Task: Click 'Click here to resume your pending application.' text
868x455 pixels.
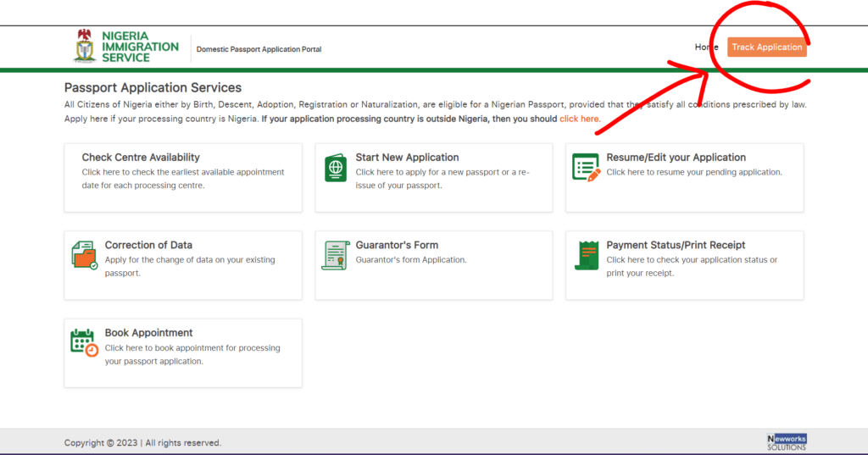Action: pyautogui.click(x=694, y=172)
